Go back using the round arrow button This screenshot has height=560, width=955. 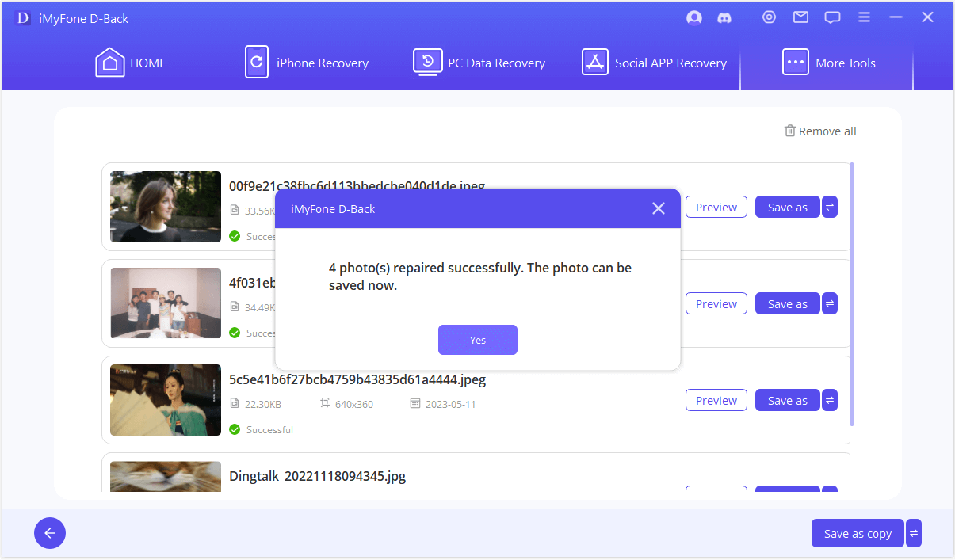click(x=50, y=533)
